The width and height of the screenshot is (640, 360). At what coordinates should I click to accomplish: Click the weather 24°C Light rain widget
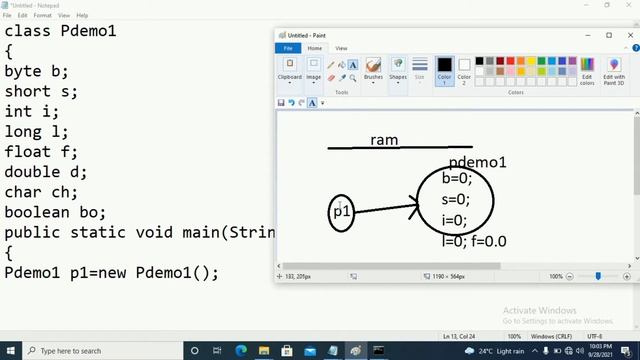coord(494,351)
